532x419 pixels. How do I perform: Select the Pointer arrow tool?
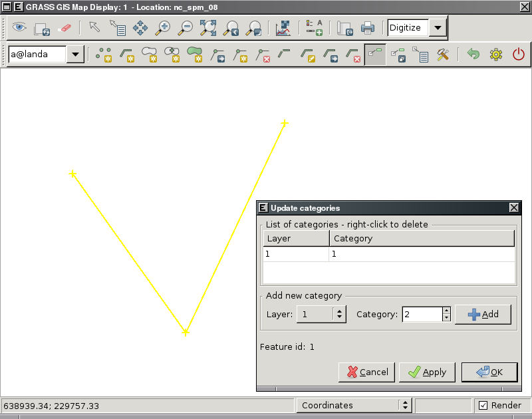click(94, 27)
